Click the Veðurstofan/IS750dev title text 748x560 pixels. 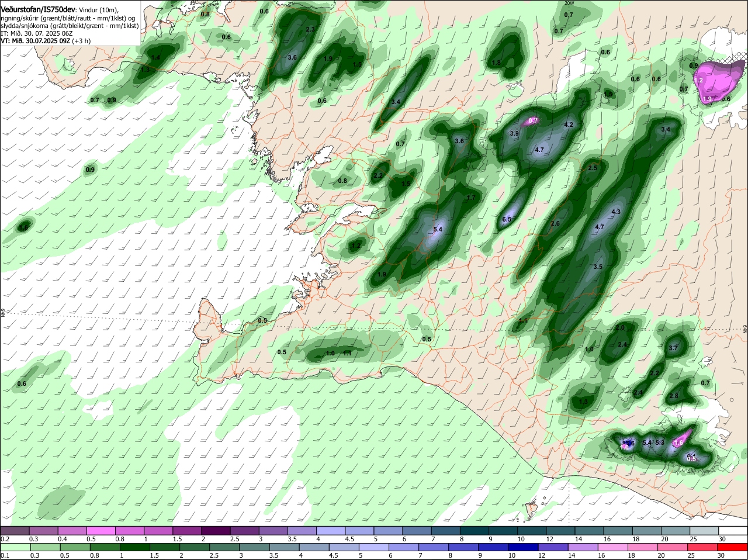click(38, 10)
